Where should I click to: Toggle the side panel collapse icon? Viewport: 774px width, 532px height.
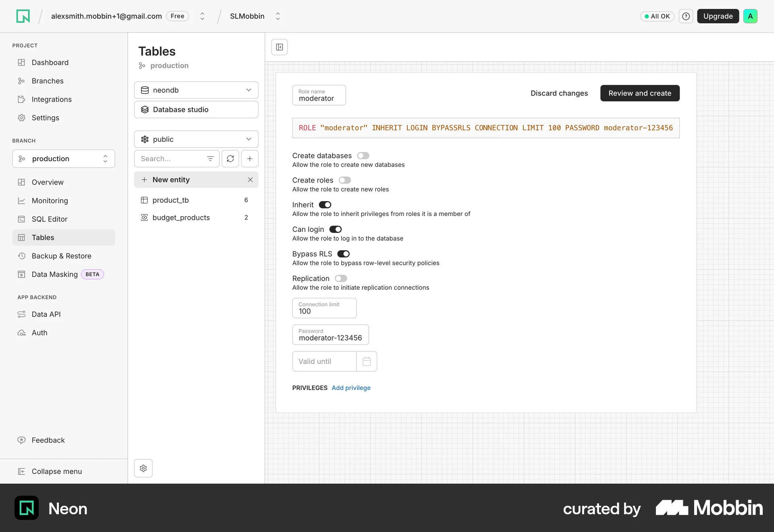(x=279, y=47)
